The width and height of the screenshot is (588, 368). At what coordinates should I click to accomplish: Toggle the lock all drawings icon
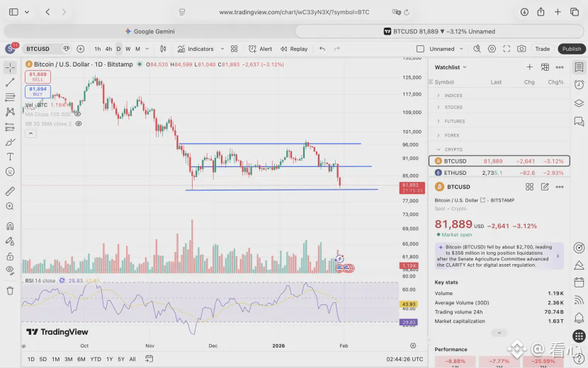point(10,256)
